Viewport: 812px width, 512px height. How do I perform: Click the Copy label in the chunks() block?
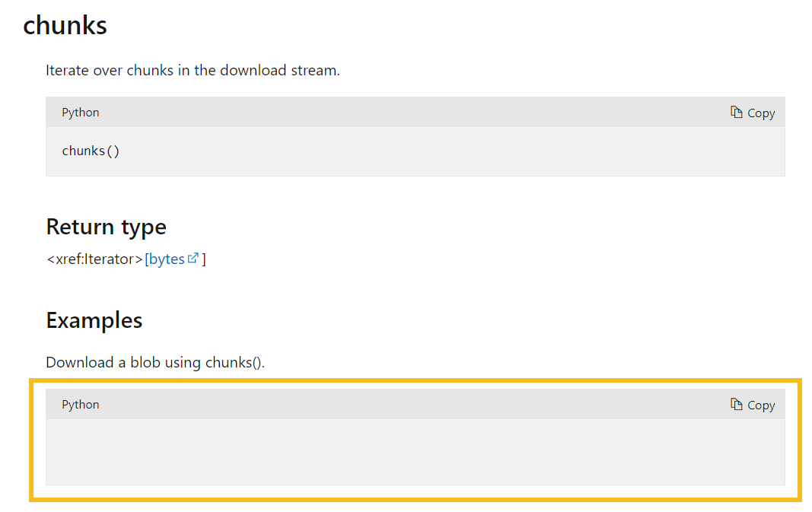761,113
